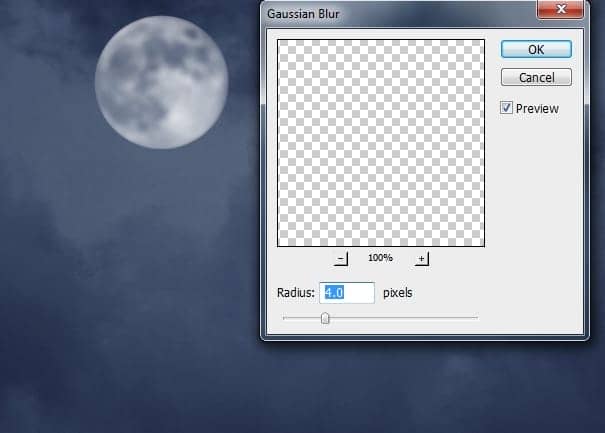Click the 100% preview zoom label
Image resolution: width=605 pixels, height=433 pixels.
[380, 258]
